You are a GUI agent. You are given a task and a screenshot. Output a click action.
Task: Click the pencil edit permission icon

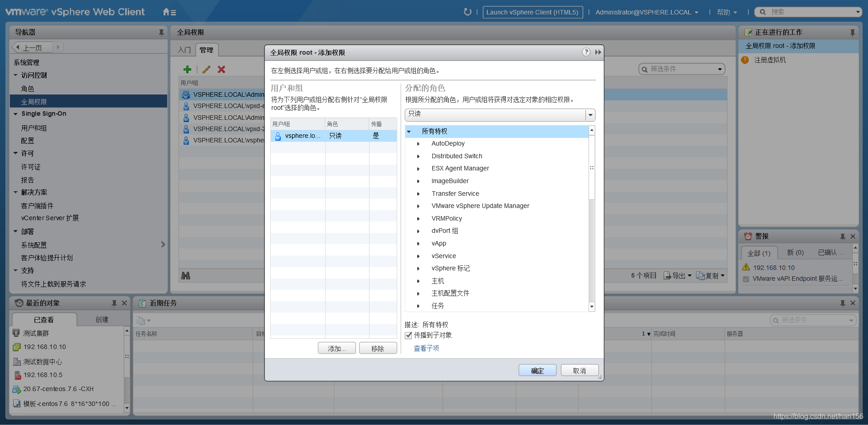click(x=206, y=69)
